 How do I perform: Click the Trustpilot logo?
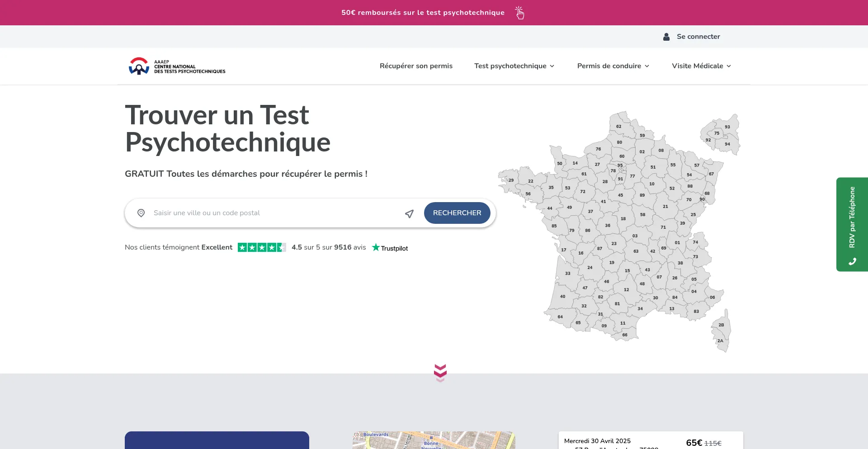tap(390, 248)
